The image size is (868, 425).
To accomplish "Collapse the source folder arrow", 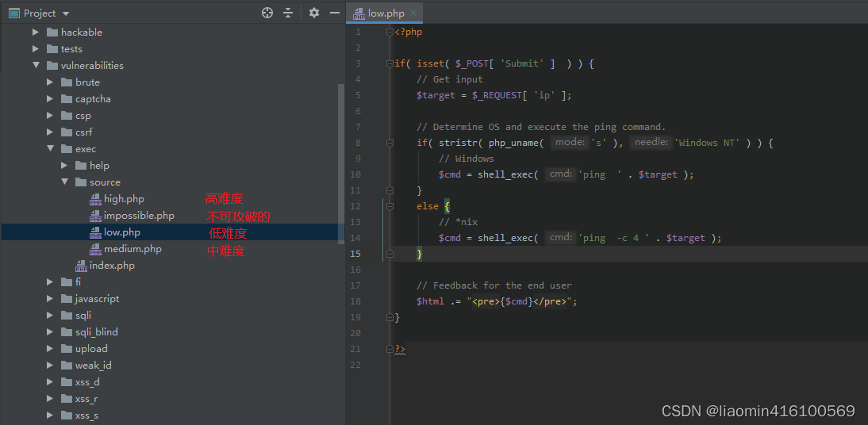I will [x=64, y=182].
